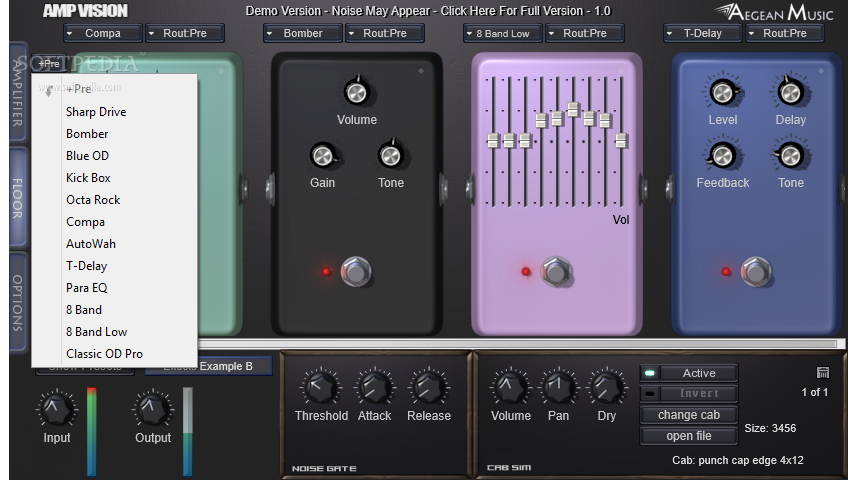Click the change cab button
848x480 pixels.
coord(688,415)
